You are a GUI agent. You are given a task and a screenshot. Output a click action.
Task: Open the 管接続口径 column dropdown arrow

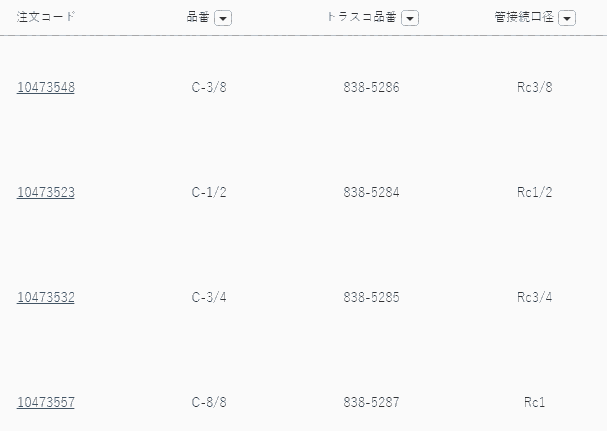coord(567,18)
